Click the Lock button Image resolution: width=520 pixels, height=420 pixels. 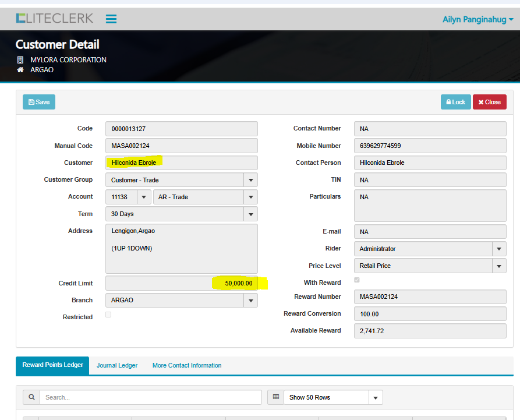455,102
